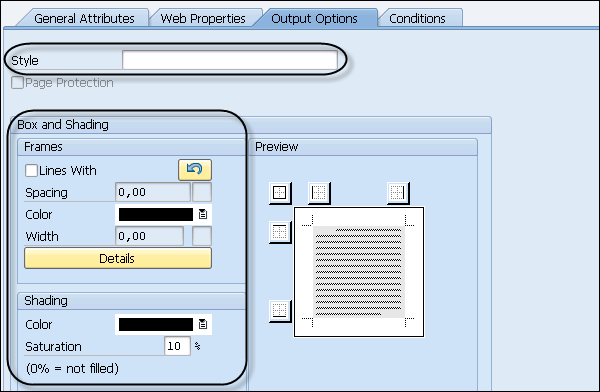The image size is (600, 392).
Task: Click the Spacing value field
Action: click(x=153, y=192)
